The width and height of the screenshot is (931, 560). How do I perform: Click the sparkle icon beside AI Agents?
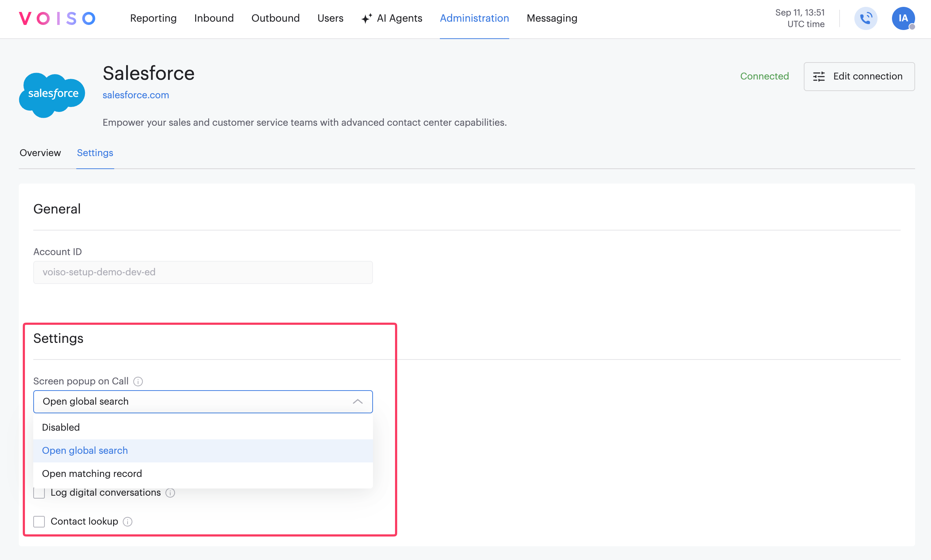pyautogui.click(x=366, y=18)
